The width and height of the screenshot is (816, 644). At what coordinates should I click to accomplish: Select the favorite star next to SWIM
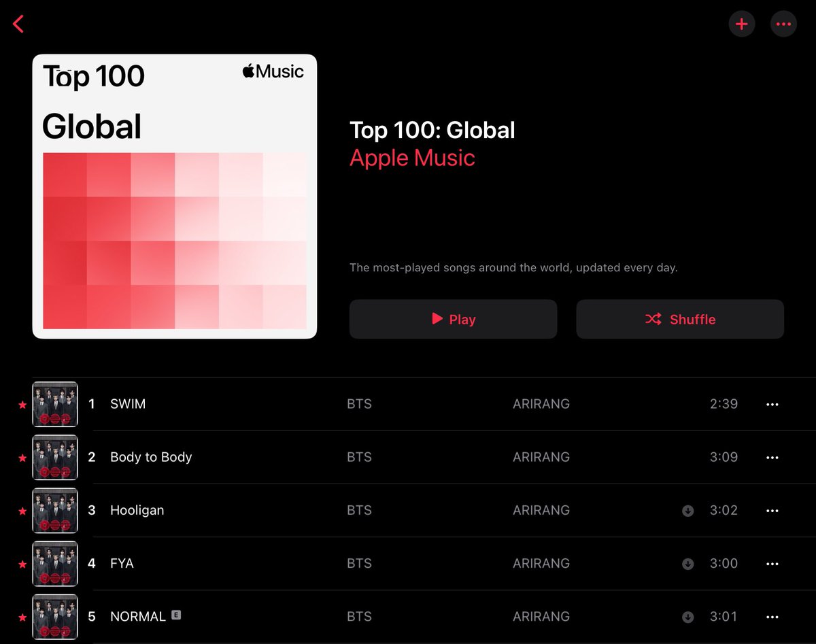22,405
